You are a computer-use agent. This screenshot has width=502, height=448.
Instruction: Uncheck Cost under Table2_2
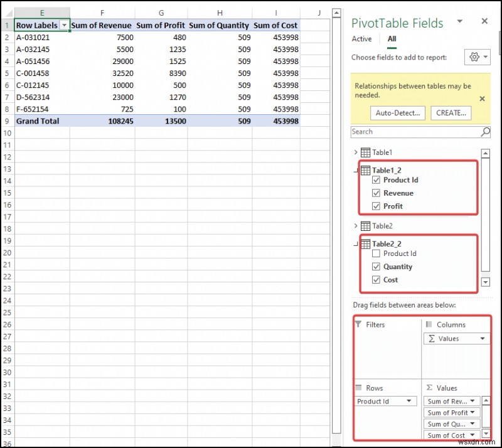click(376, 280)
